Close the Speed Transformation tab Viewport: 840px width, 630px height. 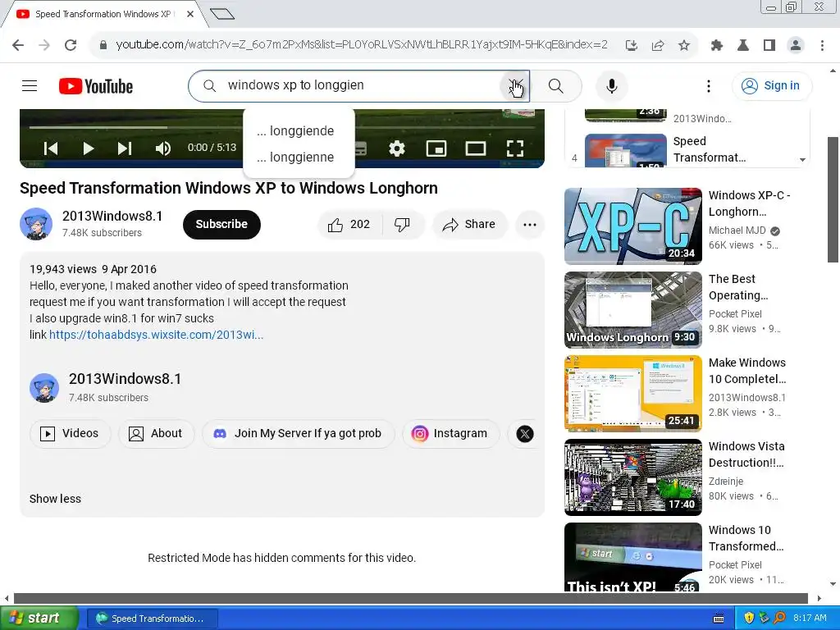(x=190, y=14)
